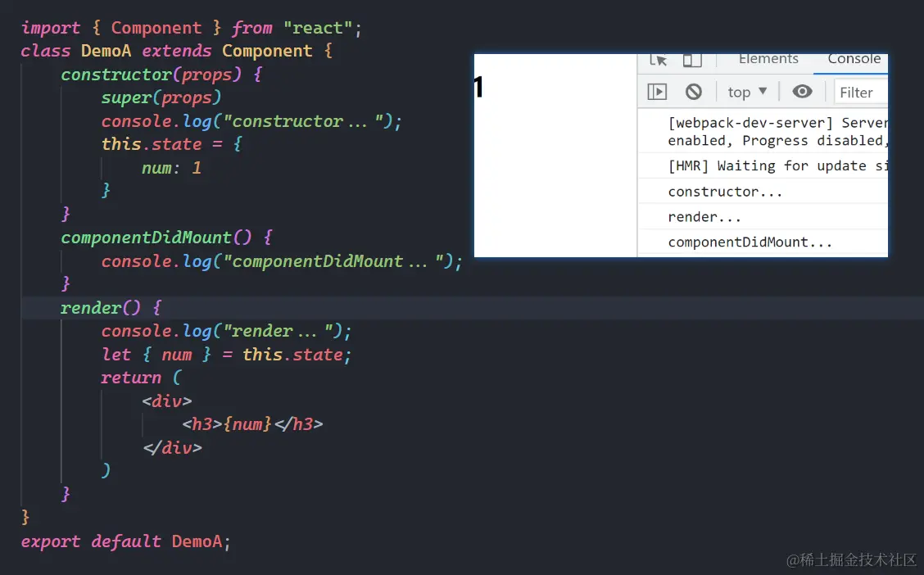Click the let { num } = this.state line
Screen dimensions: 924x575
point(226,355)
